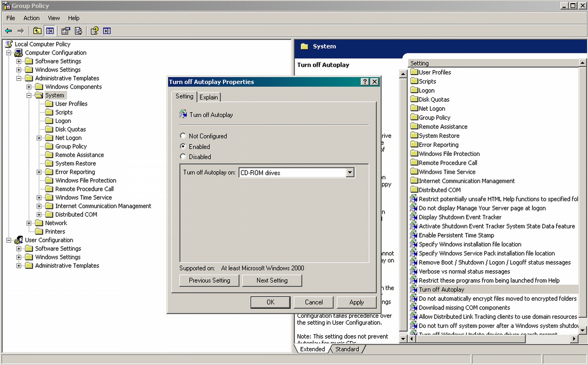Click the Back arrow toolbar icon

9,31
